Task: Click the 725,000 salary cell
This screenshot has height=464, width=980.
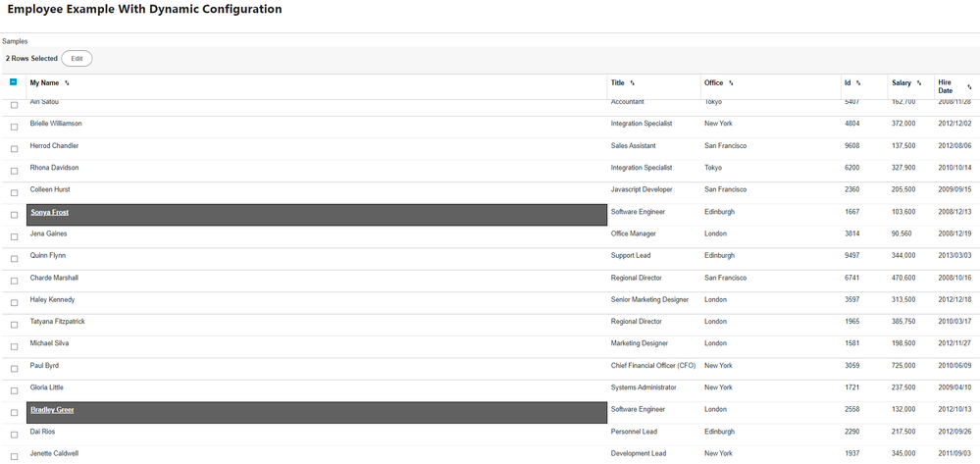Action: (x=903, y=366)
